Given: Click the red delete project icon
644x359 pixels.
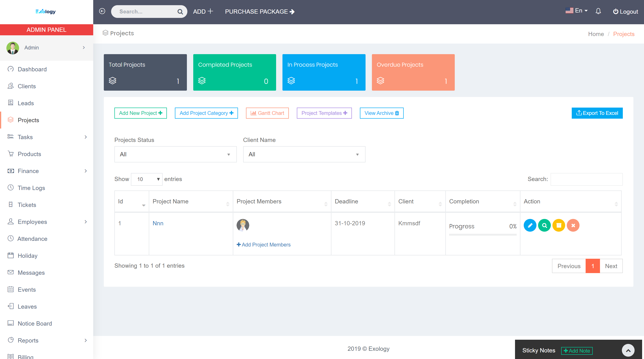Looking at the screenshot, I should point(573,225).
